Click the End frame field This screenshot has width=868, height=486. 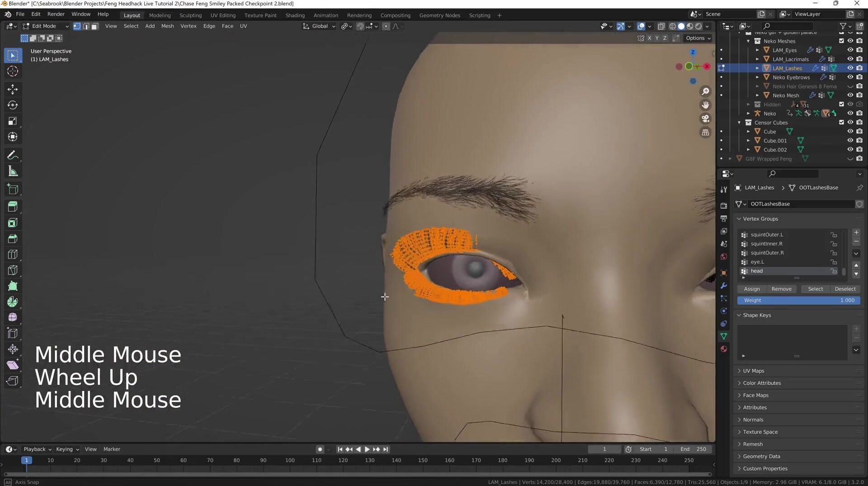click(693, 449)
